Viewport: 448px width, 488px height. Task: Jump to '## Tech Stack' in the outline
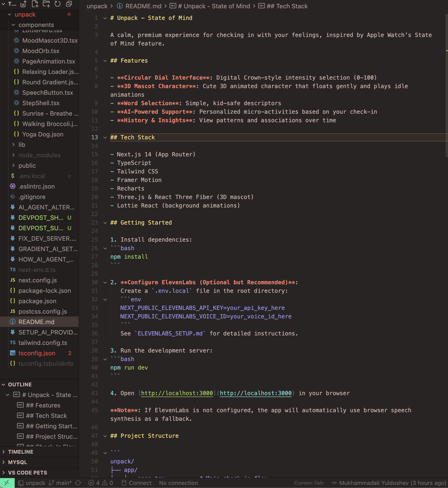47,416
